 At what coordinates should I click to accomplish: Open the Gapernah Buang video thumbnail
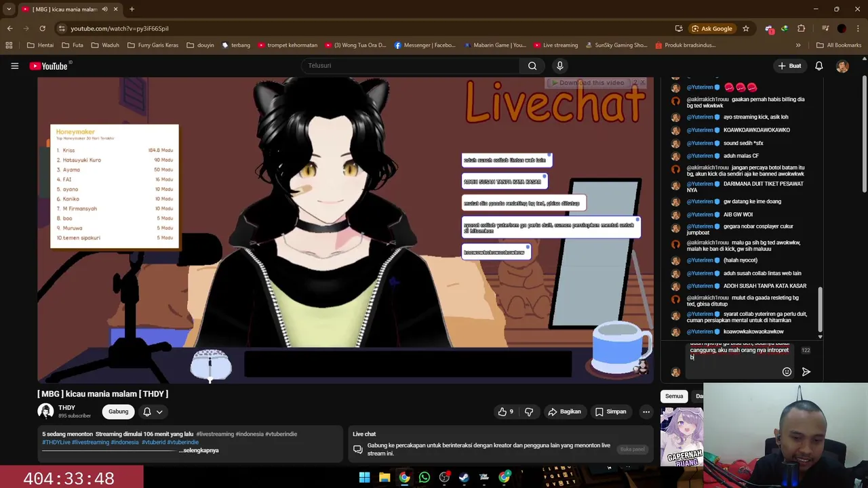coord(682,437)
